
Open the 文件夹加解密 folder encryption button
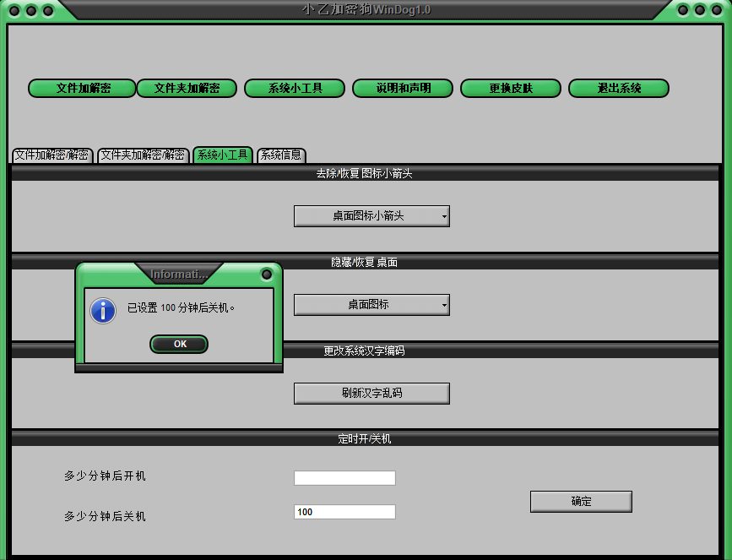[187, 89]
